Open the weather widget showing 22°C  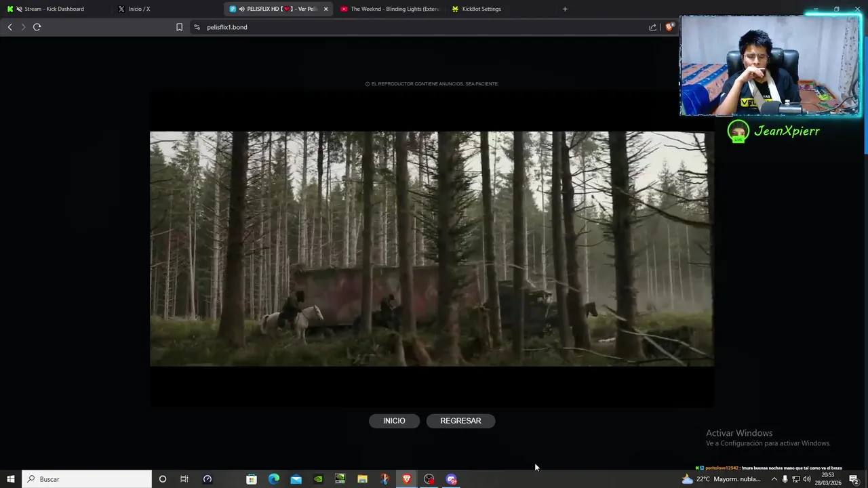[x=721, y=479]
